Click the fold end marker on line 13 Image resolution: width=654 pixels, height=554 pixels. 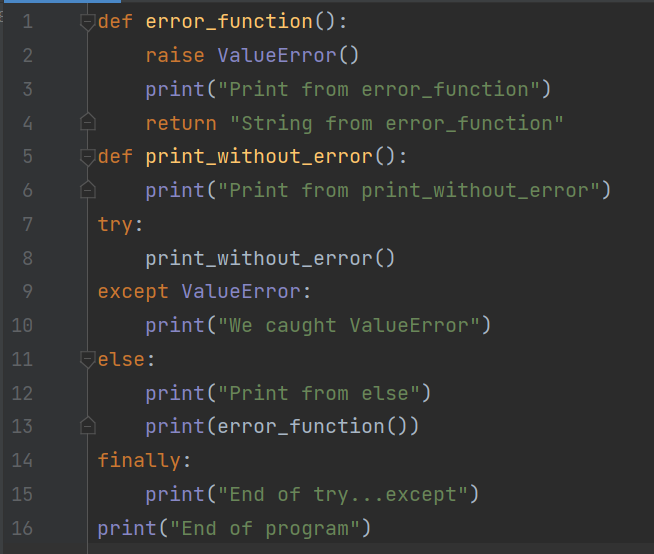pos(88,427)
